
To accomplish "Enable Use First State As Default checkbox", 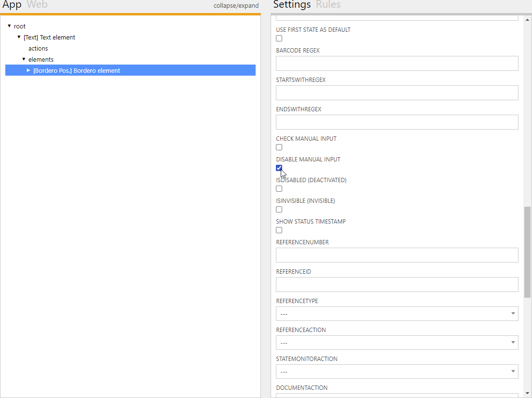I will (x=279, y=39).
